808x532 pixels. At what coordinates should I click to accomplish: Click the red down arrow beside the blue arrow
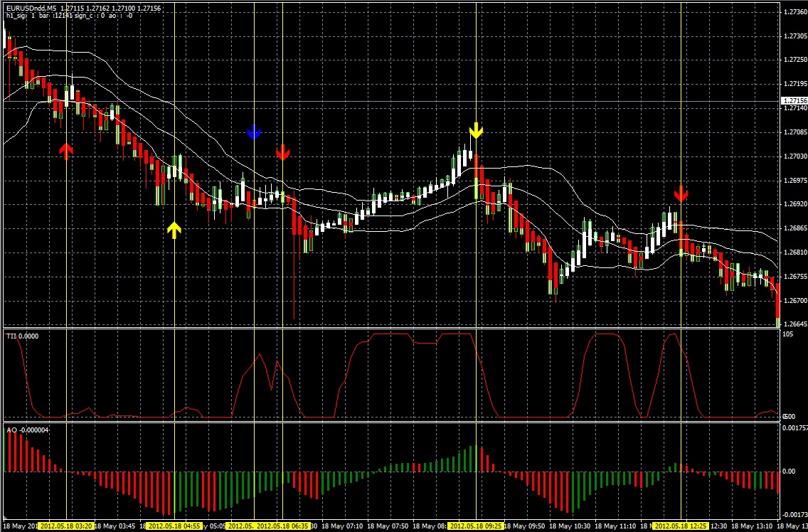[282, 152]
